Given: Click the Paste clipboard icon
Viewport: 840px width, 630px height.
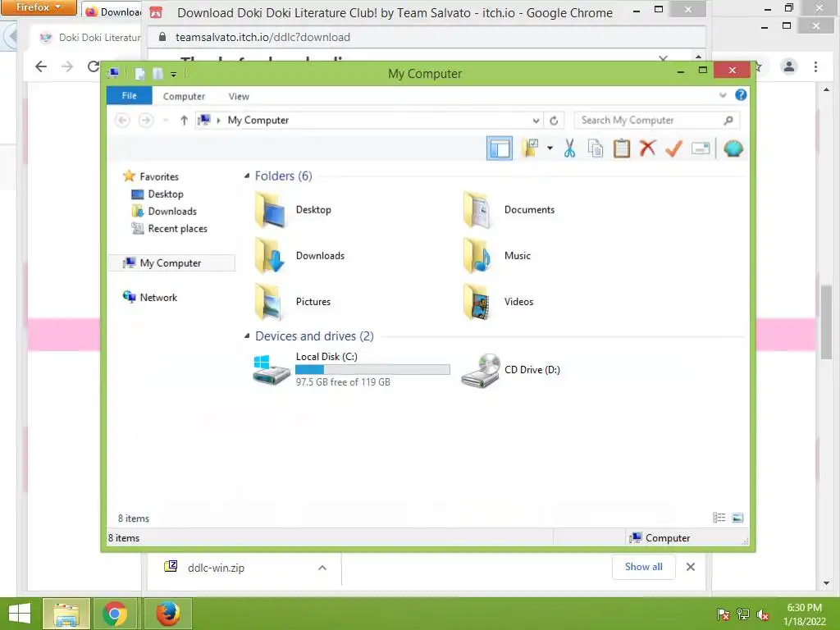Looking at the screenshot, I should pos(622,148).
